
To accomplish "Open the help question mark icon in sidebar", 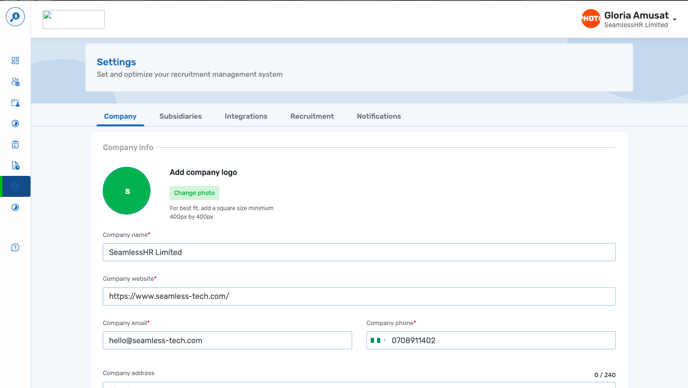I will coord(15,248).
